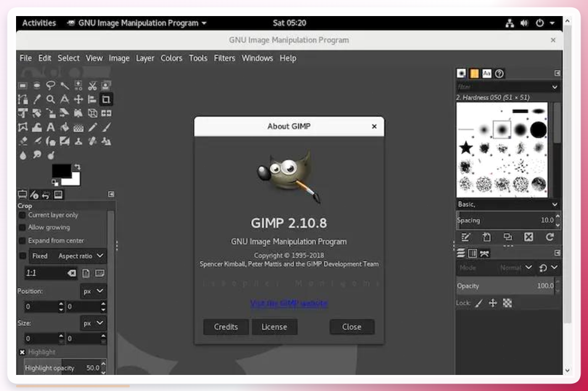Select the Move tool
This screenshot has width=588, height=391.
(x=78, y=99)
